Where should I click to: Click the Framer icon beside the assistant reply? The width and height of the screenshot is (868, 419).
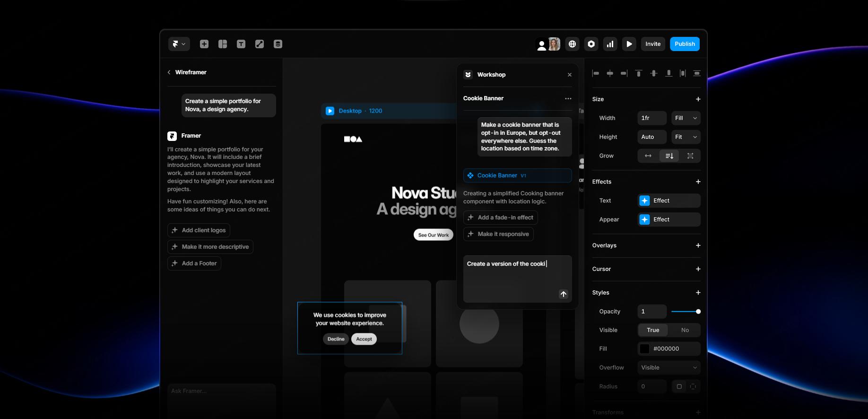click(172, 136)
